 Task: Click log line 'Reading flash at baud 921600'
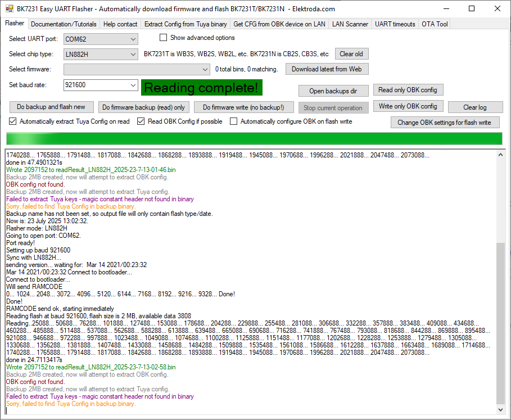pos(99,316)
